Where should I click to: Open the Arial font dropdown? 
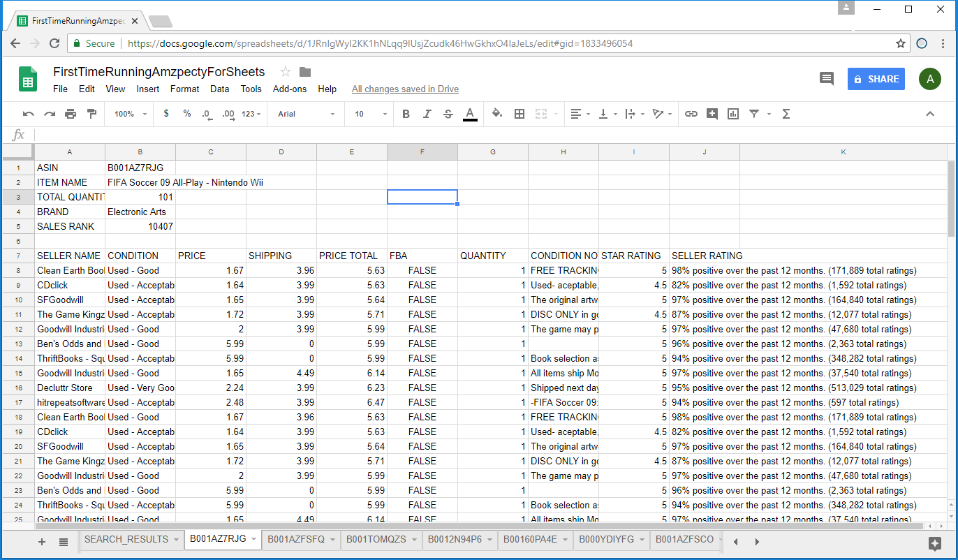305,114
